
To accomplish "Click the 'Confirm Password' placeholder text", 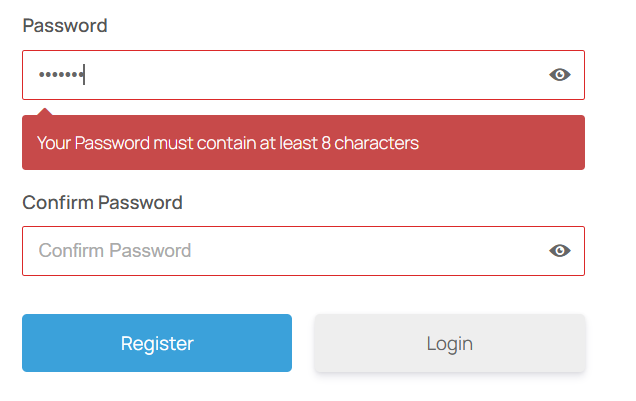I will [115, 251].
